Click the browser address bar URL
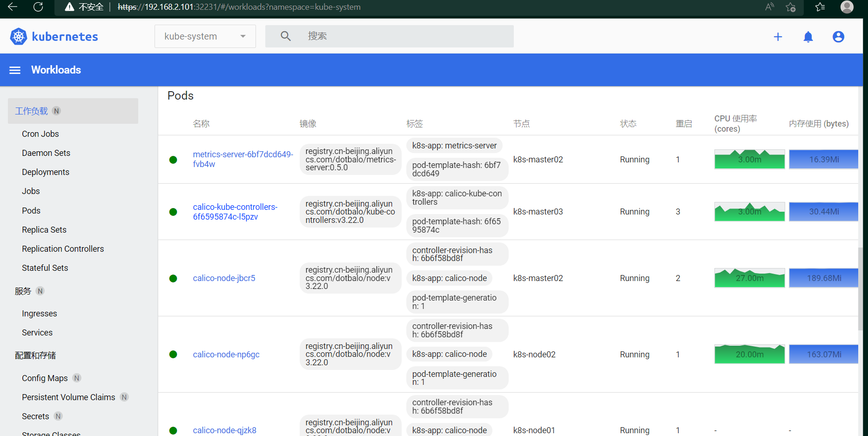The width and height of the screenshot is (868, 436). click(239, 7)
